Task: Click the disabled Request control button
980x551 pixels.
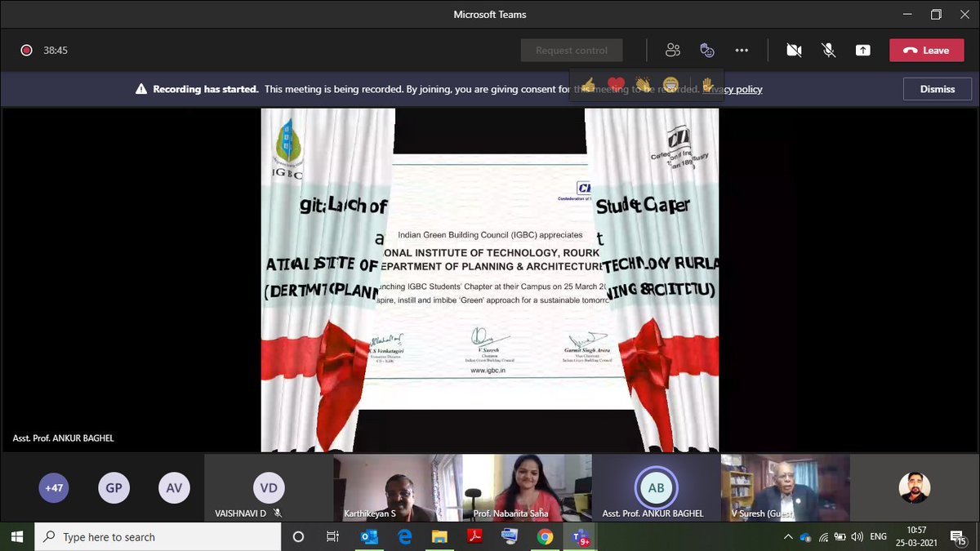Action: click(572, 50)
